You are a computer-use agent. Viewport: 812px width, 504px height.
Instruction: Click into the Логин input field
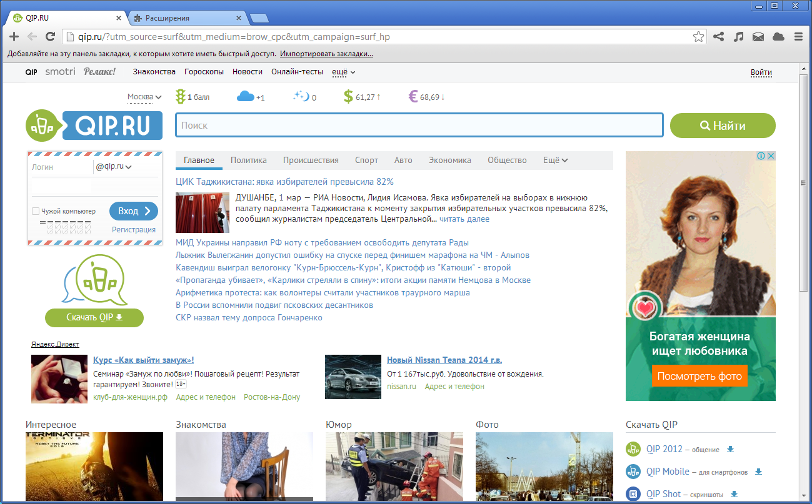coord(61,167)
